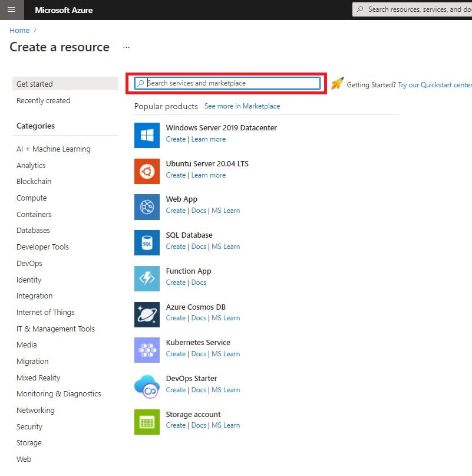Screen dimensions: 472x476
Task: Open Docs link under Function App
Action: (x=199, y=283)
